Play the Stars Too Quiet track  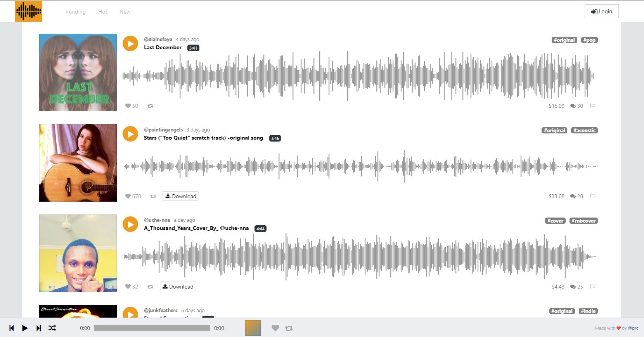click(130, 134)
